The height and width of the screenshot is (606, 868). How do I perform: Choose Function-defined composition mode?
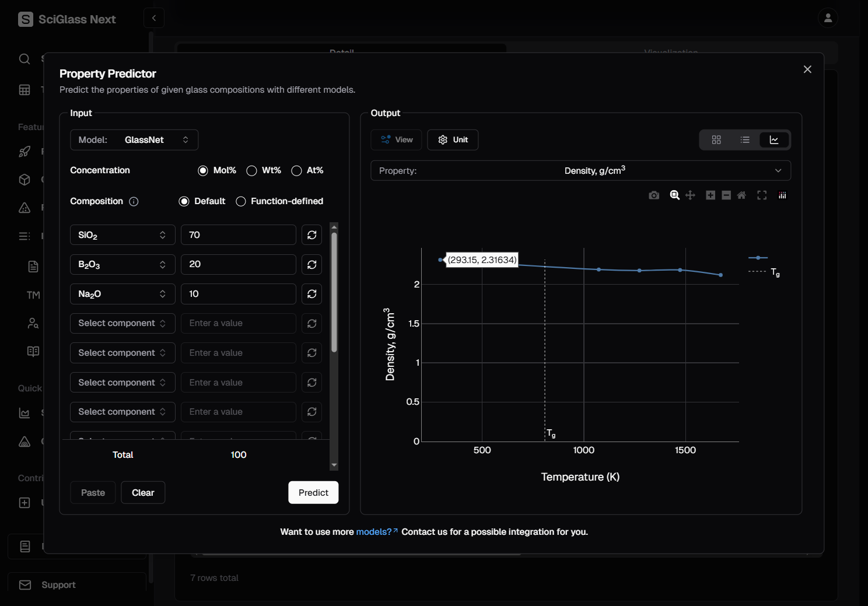241,202
